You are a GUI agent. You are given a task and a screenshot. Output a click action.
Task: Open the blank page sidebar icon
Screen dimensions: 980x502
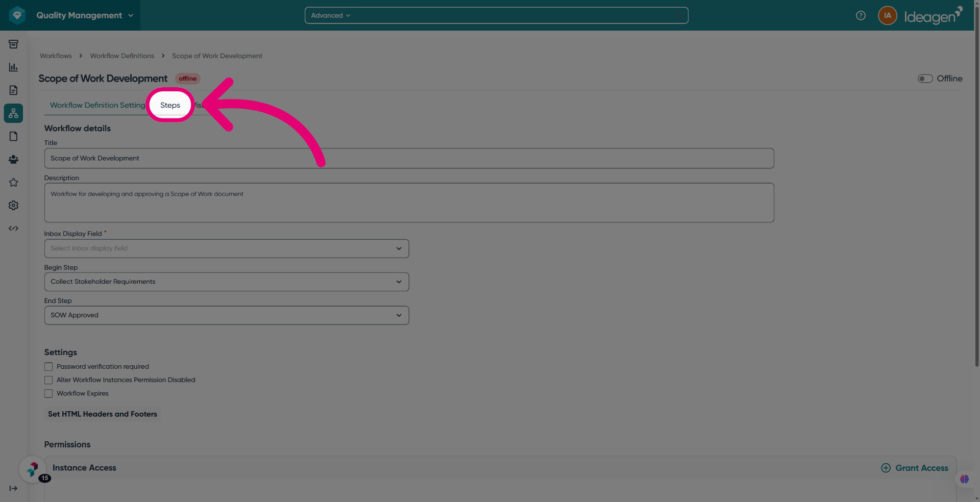click(x=14, y=136)
